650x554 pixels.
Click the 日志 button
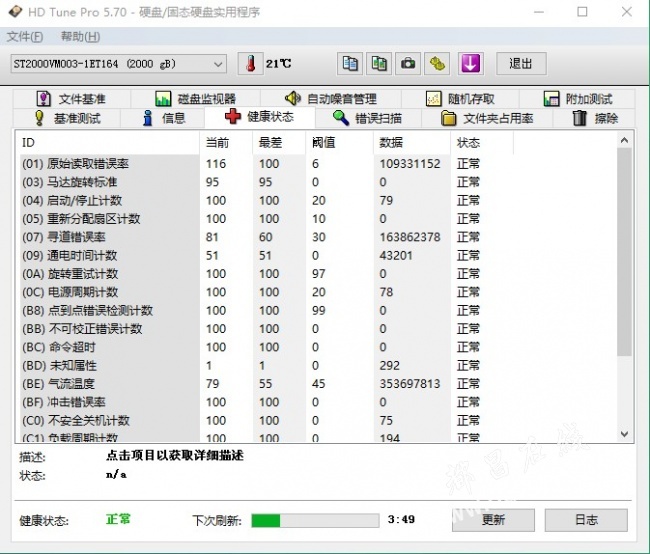click(x=586, y=520)
